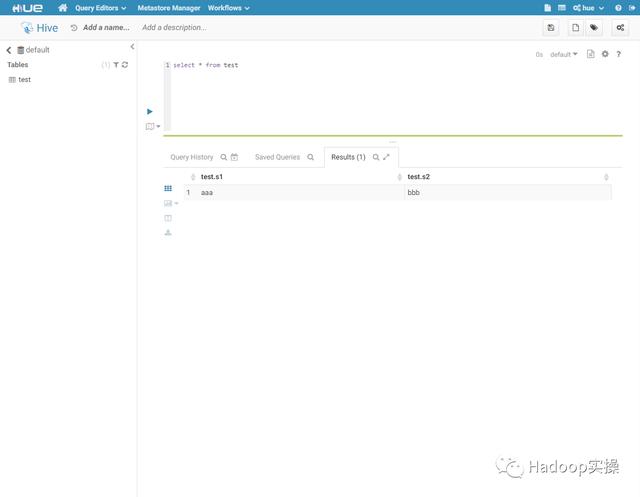The width and height of the screenshot is (640, 497).
Task: Toggle the result columns panel
Action: click(x=168, y=218)
